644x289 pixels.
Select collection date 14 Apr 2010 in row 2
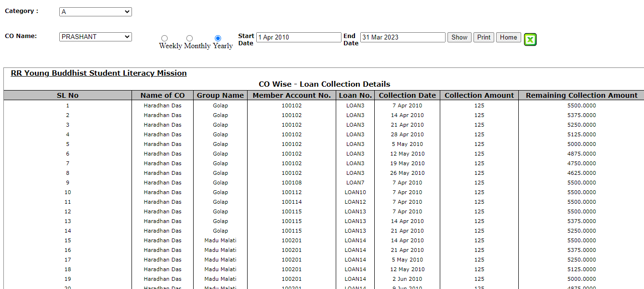407,115
